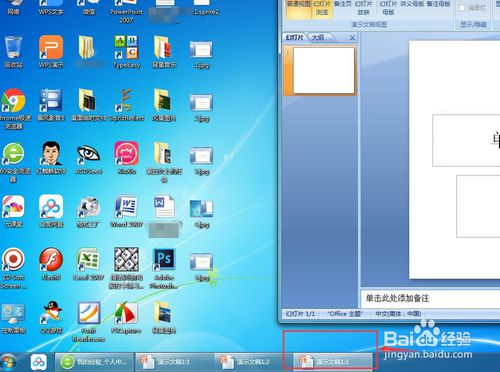Switch to 普通视图 normal view

pos(298,9)
